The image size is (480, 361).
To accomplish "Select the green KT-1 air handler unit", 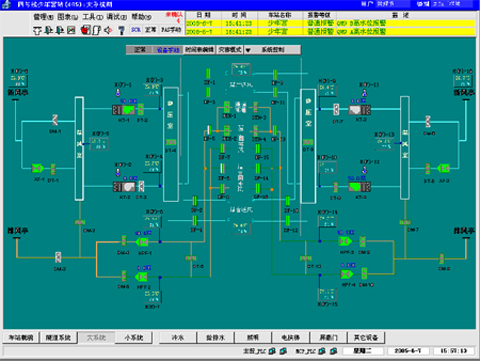I will click(x=124, y=110).
